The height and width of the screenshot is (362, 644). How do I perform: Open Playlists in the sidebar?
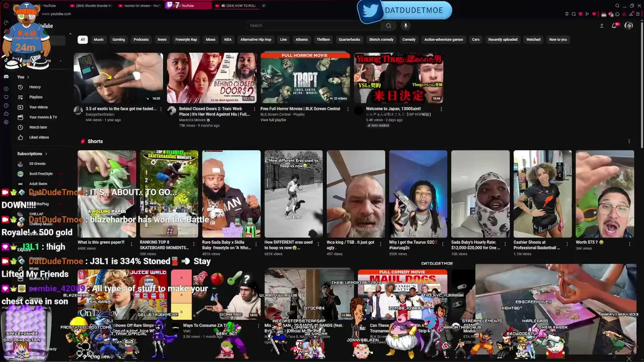35,97
